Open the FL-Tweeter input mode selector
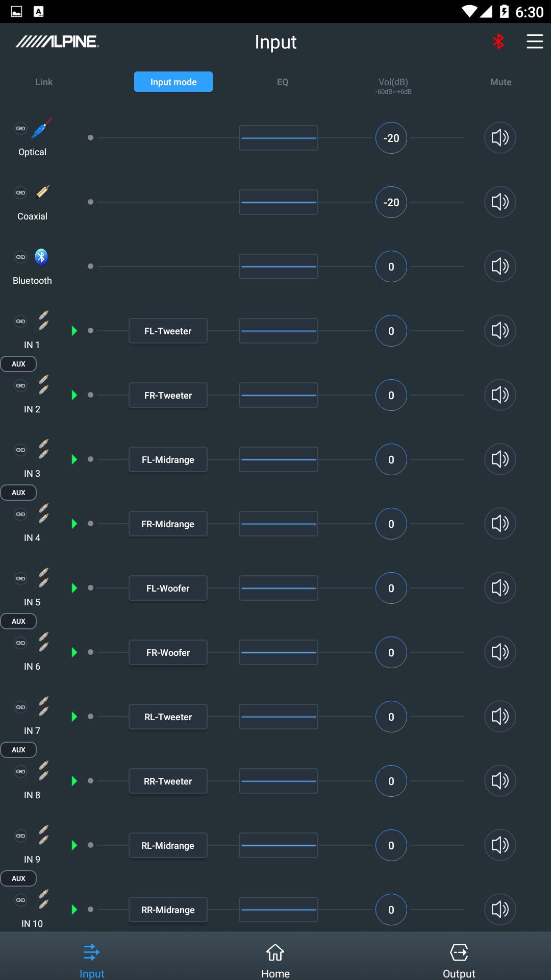Image resolution: width=551 pixels, height=980 pixels. click(x=168, y=331)
